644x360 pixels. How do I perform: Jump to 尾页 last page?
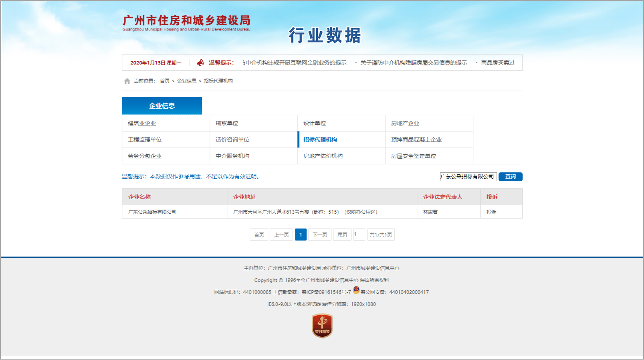click(342, 235)
